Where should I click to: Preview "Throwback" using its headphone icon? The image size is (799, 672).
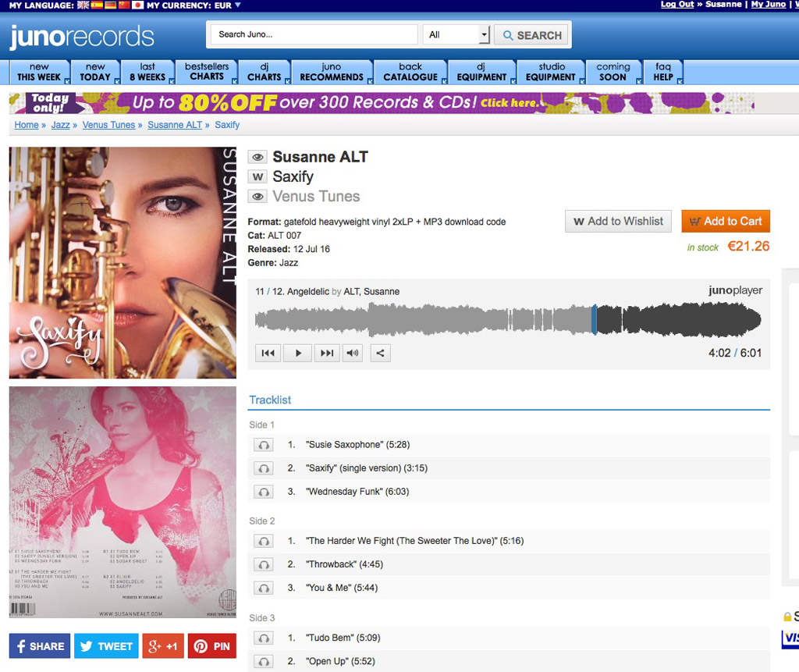pyautogui.click(x=264, y=564)
